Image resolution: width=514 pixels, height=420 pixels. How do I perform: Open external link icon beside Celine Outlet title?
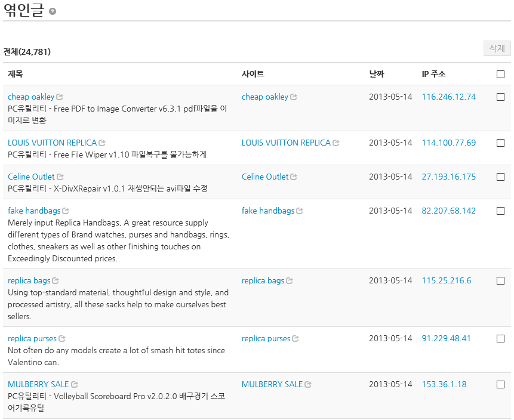pos(60,177)
